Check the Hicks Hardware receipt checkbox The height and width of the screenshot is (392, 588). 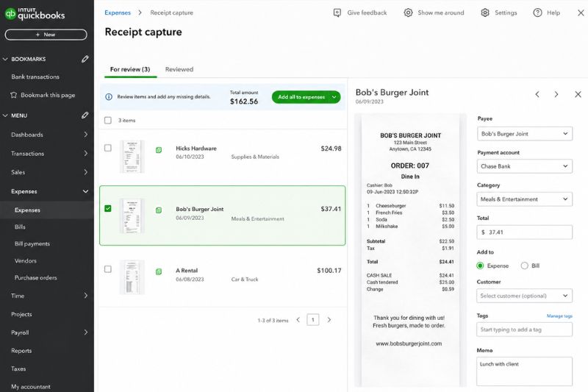coord(108,148)
